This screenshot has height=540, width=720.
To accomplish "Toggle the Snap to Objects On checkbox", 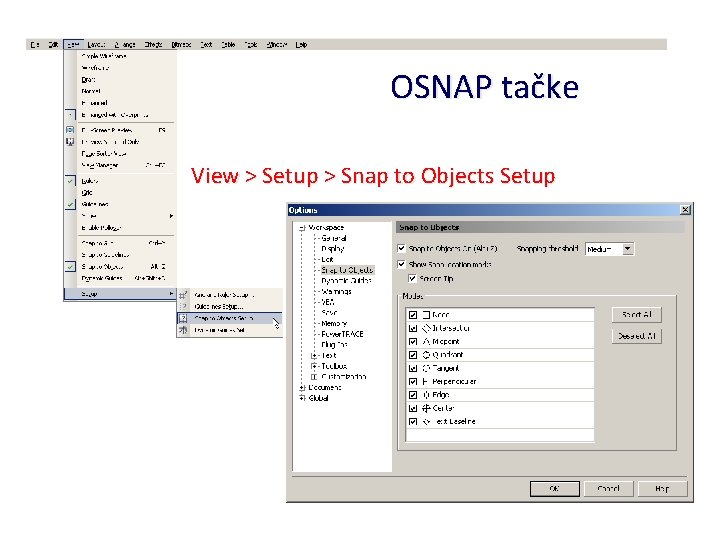I will point(401,248).
